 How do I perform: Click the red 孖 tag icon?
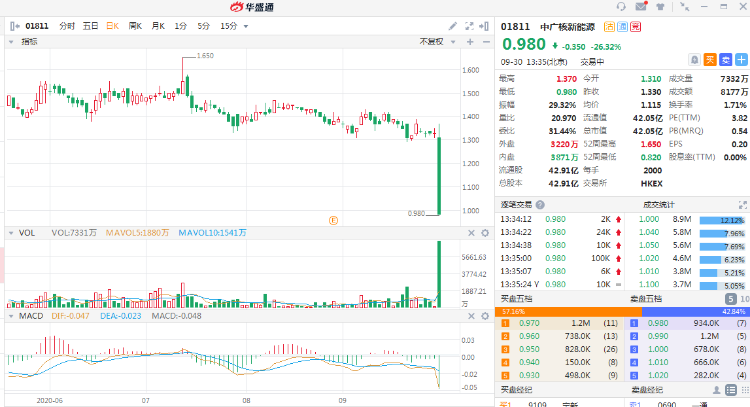[x=635, y=27]
